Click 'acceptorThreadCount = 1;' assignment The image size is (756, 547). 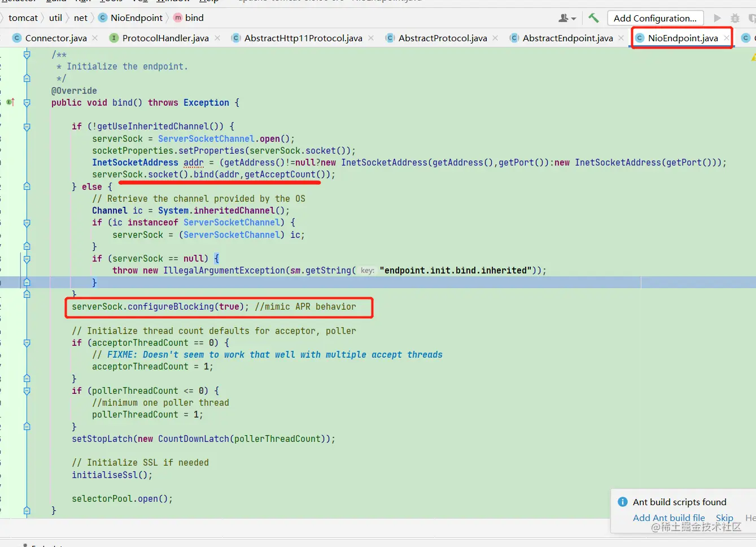[x=152, y=367]
